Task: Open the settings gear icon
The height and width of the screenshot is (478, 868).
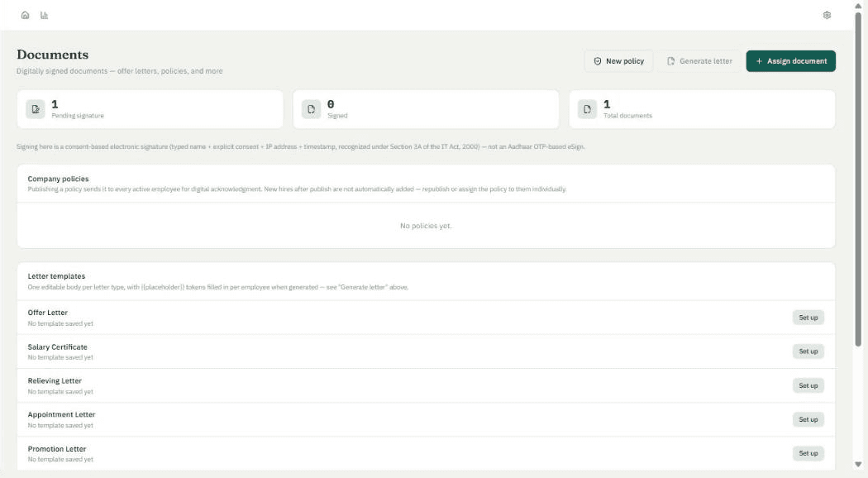Action: pyautogui.click(x=827, y=15)
